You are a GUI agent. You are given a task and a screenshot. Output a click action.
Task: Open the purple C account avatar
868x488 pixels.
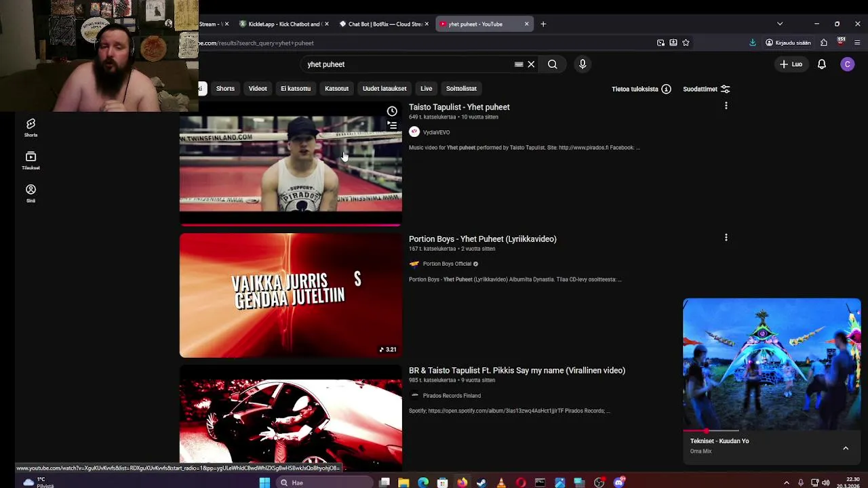click(847, 64)
